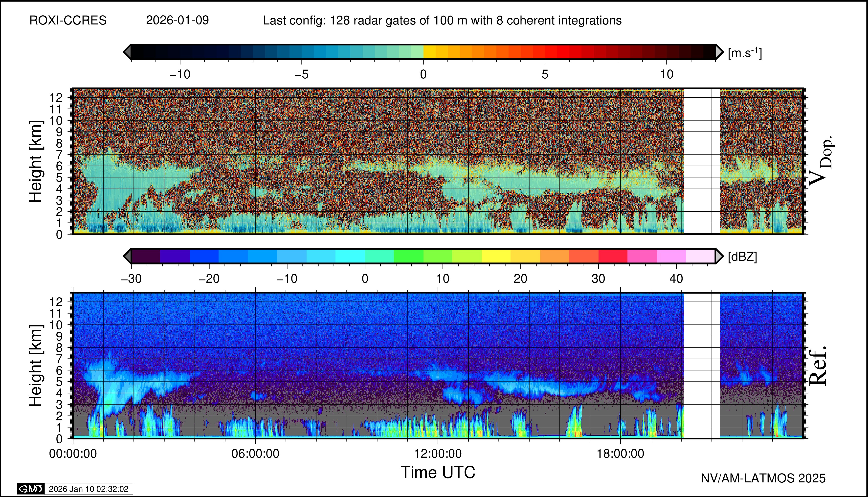
Task: Click the 2026 Jan 10 02:32:02 timestamp
Action: [x=89, y=489]
